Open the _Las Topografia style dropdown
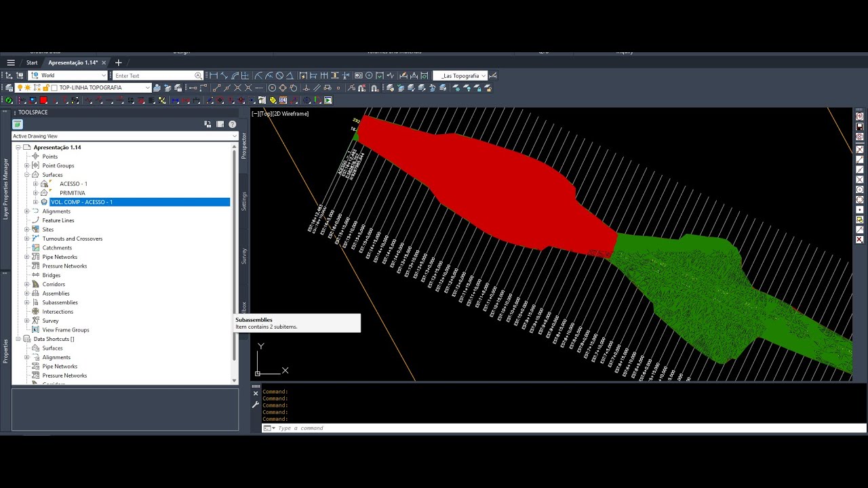This screenshot has width=868, height=488. tap(460, 75)
